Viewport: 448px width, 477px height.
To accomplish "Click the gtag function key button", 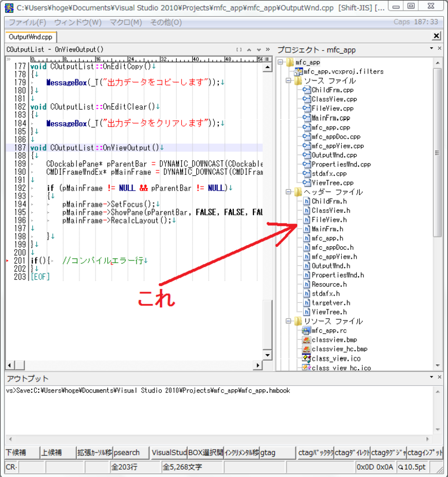I will click(277, 453).
